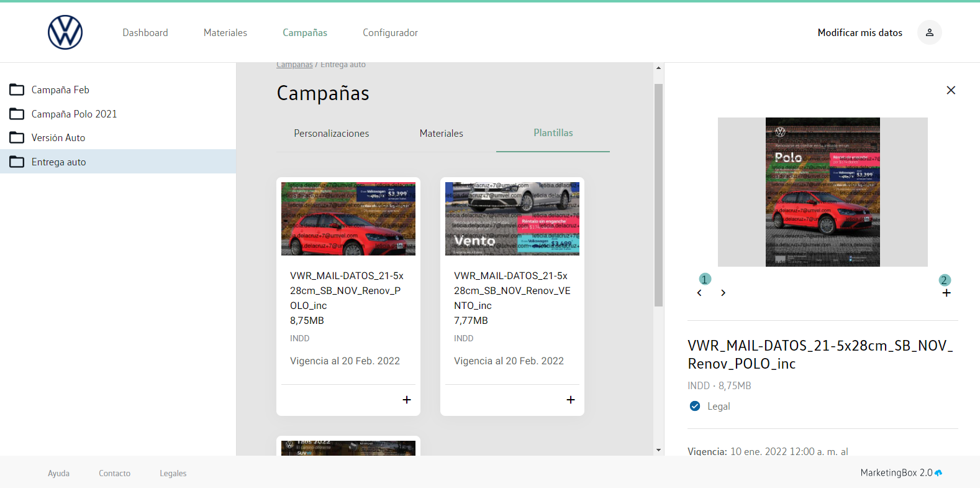
Task: Switch to the Materiales tab under Campañas
Action: pos(442,133)
